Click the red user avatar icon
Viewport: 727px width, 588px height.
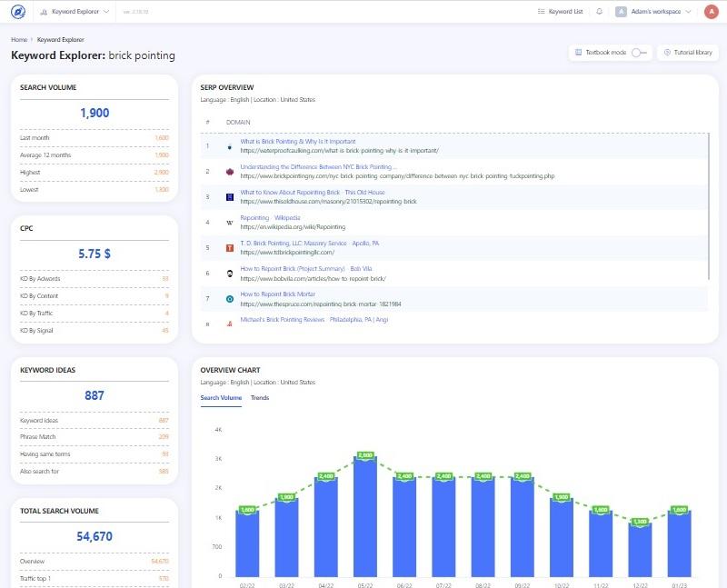coord(710,12)
